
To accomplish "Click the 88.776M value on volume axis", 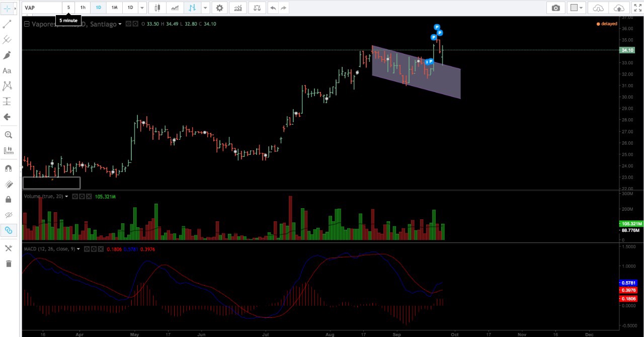I will pyautogui.click(x=631, y=230).
